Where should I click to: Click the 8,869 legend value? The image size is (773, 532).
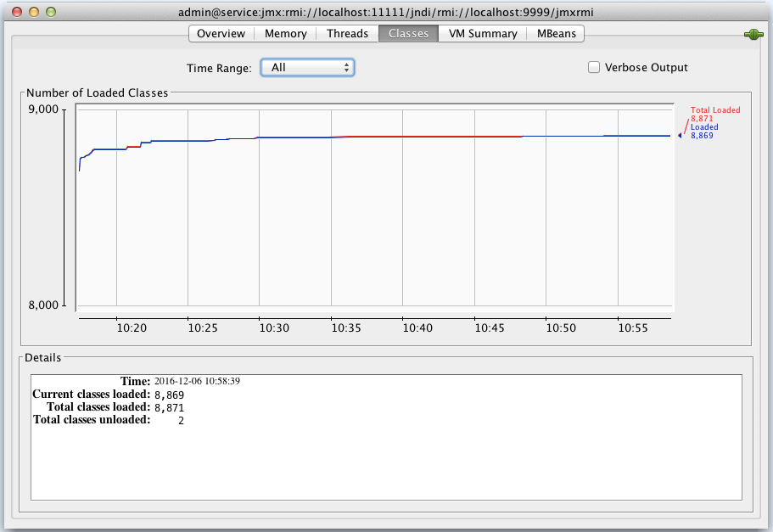coord(702,135)
